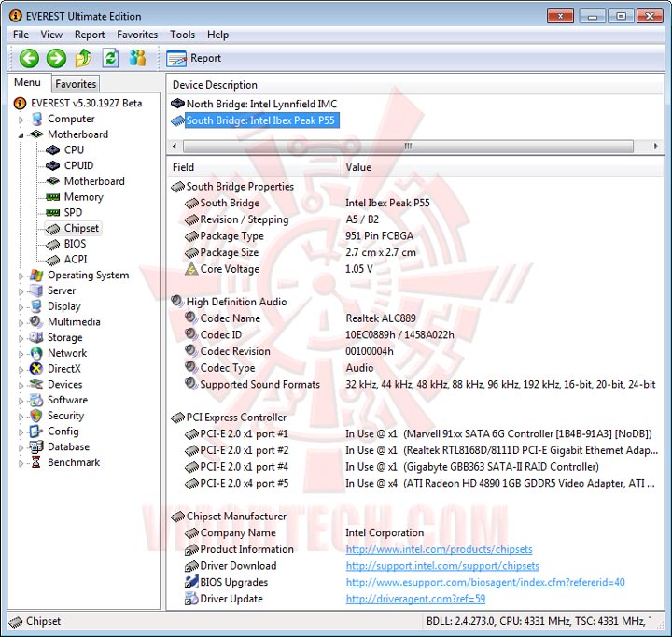The image size is (672, 637).
Task: Open the intel.com products chipsets link
Action: pos(439,549)
